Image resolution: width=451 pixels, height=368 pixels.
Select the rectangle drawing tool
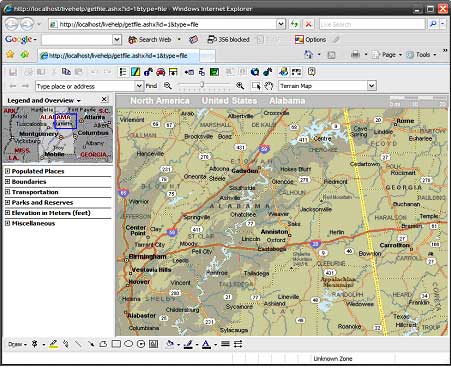116,344
